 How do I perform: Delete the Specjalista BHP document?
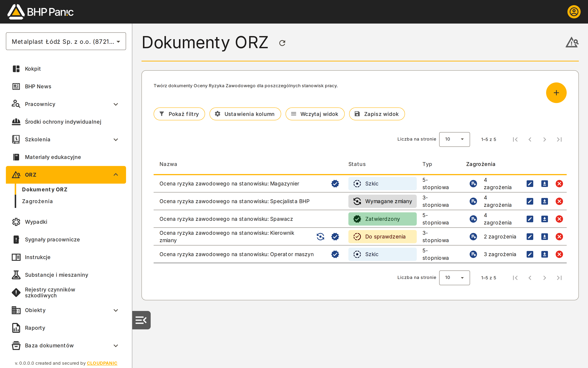[559, 201]
